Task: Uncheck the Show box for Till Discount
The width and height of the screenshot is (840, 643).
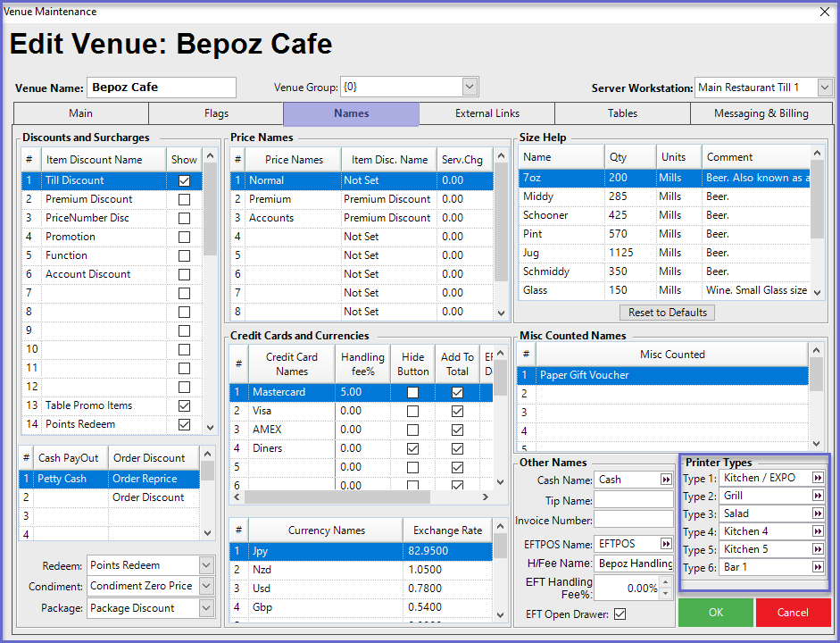Action: click(184, 180)
